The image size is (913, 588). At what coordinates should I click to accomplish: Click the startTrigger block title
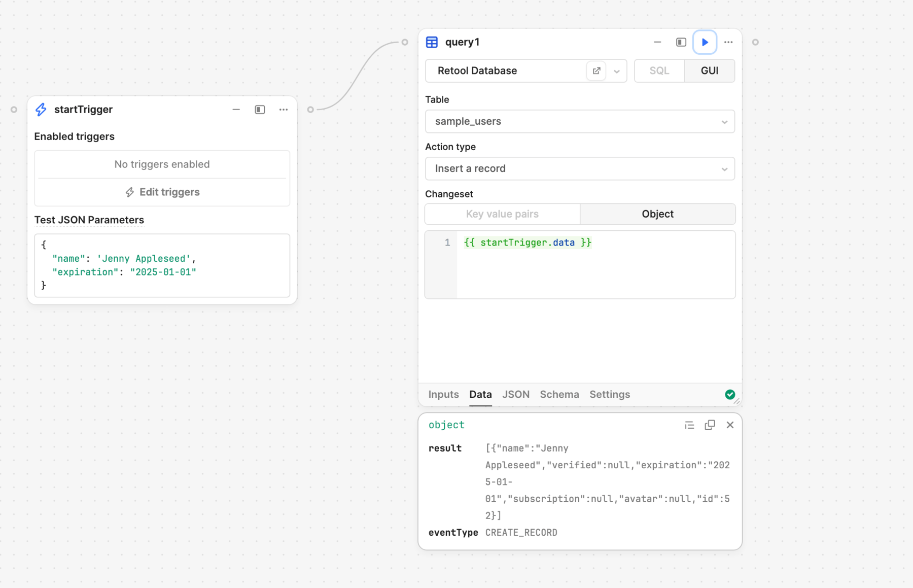click(x=83, y=110)
